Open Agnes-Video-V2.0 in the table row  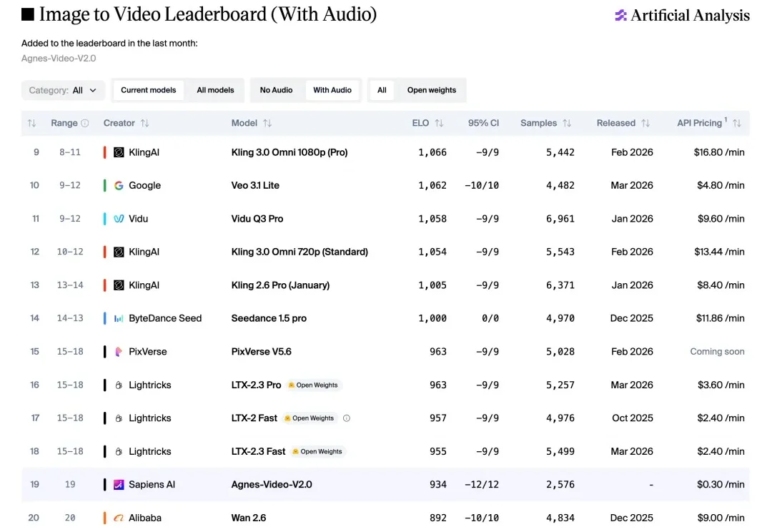click(272, 485)
